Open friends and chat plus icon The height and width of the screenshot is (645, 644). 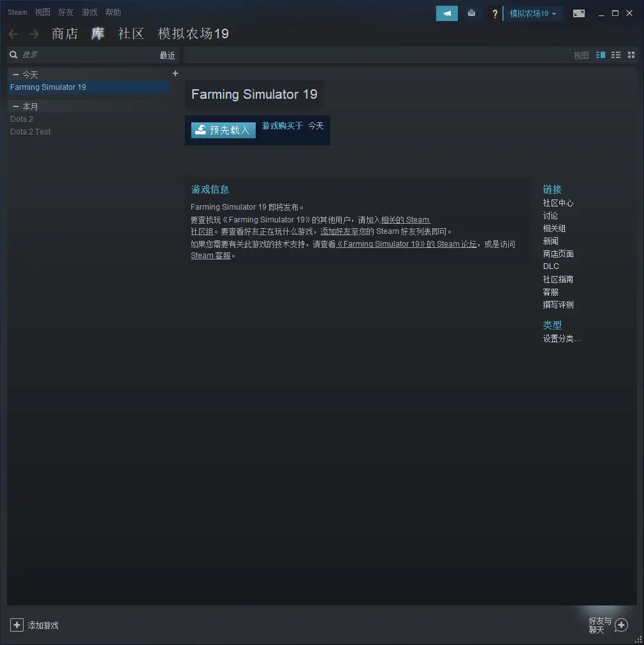coord(622,625)
